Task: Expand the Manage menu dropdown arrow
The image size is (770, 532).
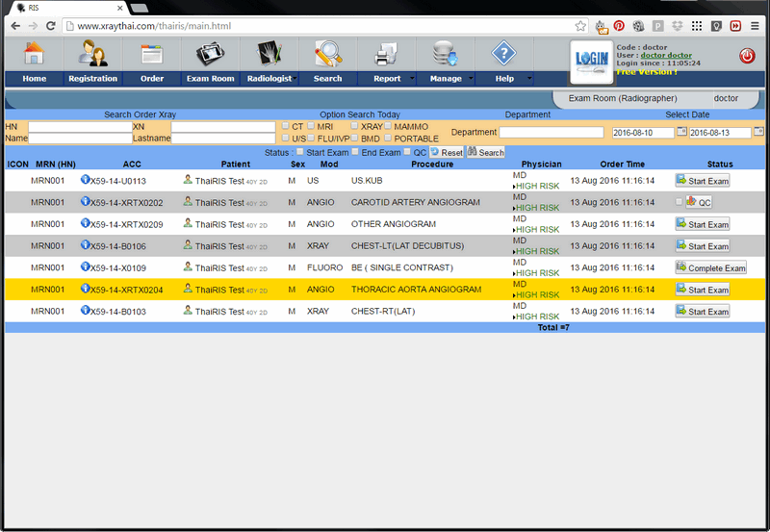Action: pyautogui.click(x=471, y=79)
